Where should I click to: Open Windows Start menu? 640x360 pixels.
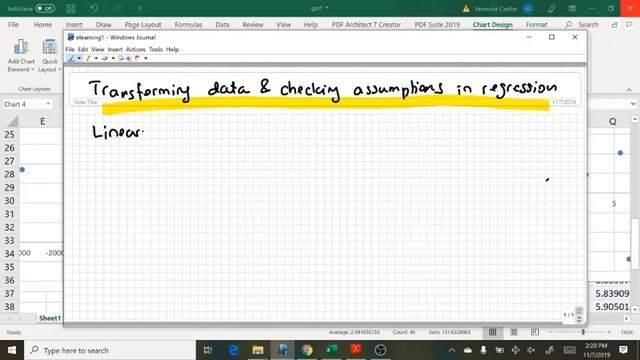tap(12, 350)
